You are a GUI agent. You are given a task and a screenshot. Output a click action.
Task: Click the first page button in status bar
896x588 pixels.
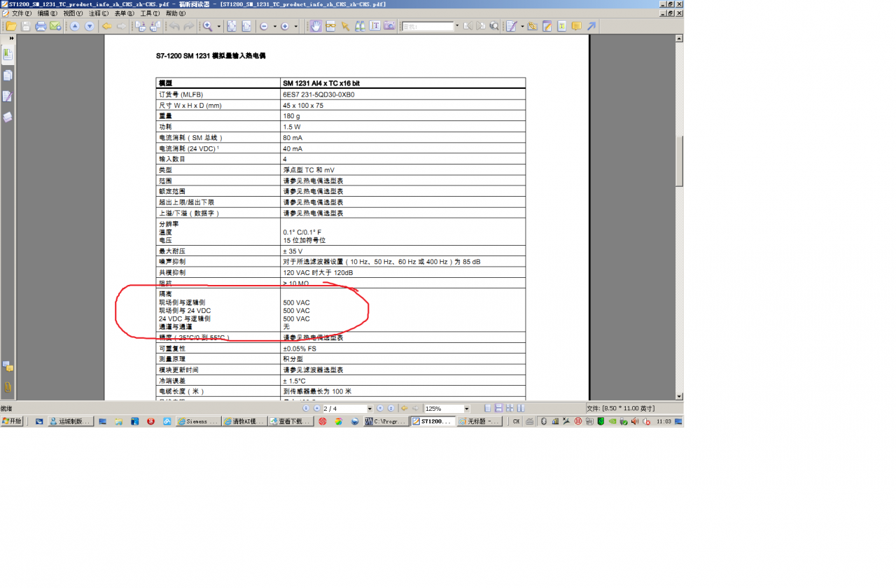tap(306, 408)
